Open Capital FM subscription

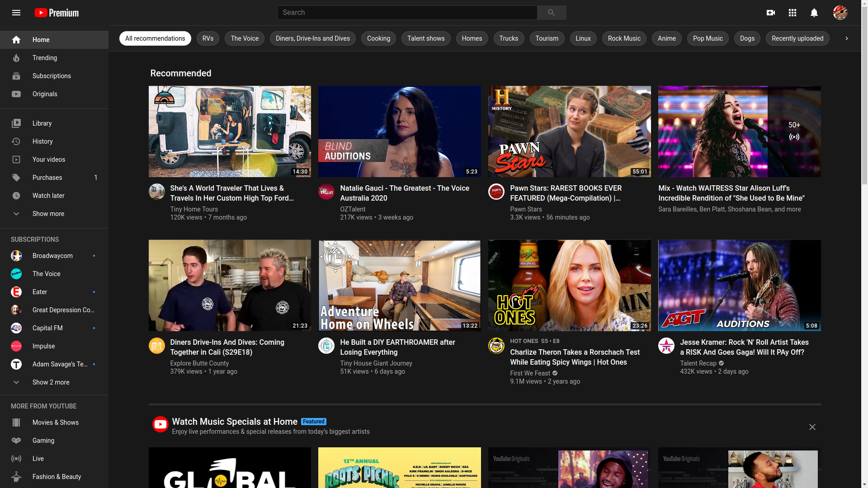54,328
